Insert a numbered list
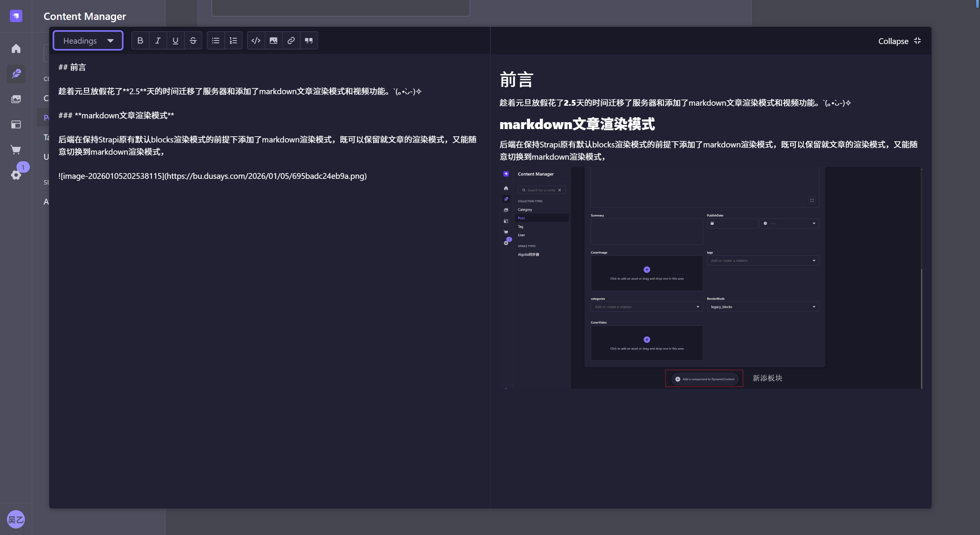This screenshot has height=535, width=980. [233, 41]
